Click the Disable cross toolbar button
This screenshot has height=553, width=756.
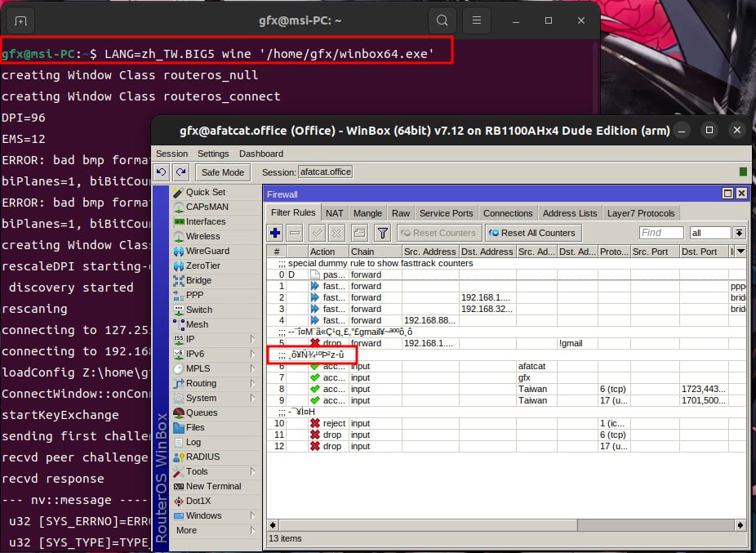[336, 233]
